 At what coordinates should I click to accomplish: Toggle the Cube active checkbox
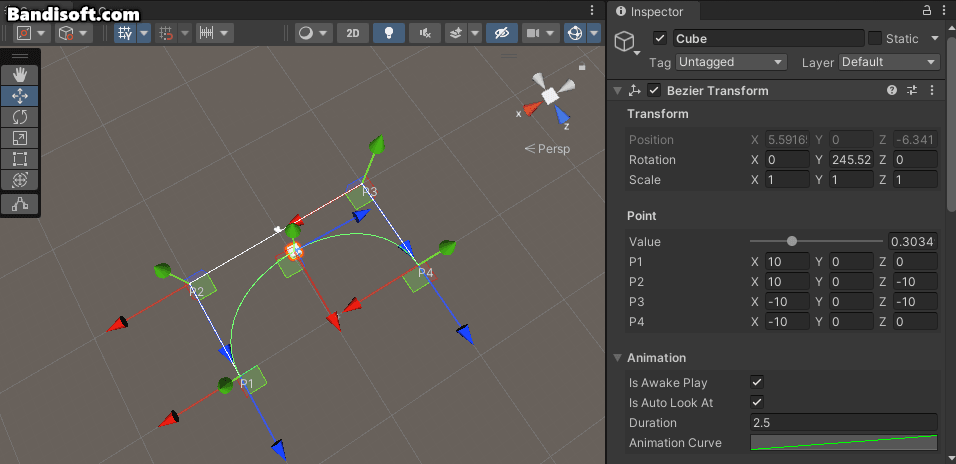660,38
